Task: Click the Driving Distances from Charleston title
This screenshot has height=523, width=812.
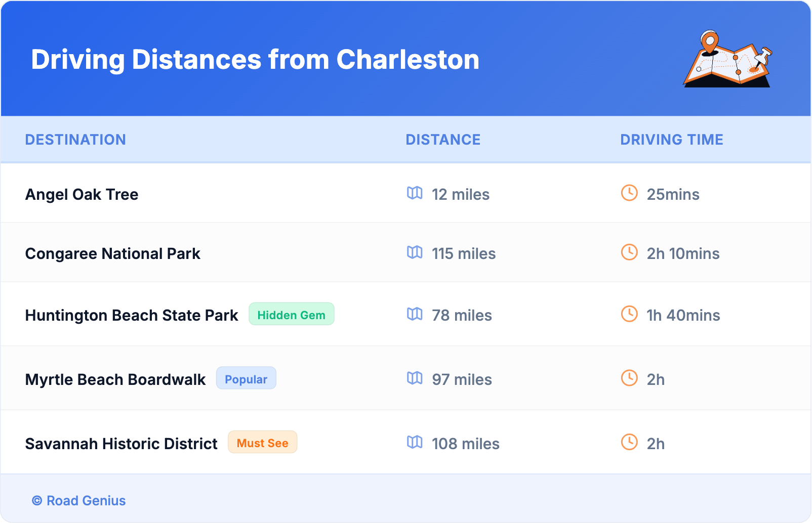Action: click(255, 60)
